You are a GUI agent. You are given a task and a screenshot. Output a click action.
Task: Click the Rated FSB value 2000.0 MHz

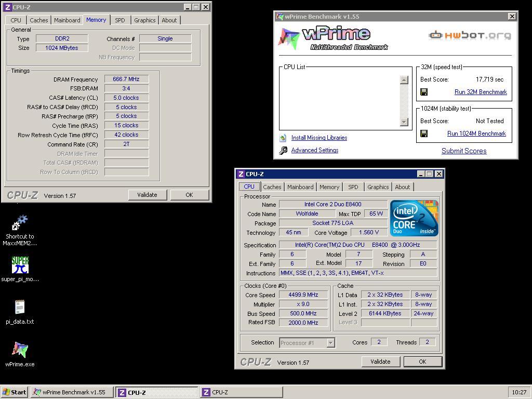point(303,323)
